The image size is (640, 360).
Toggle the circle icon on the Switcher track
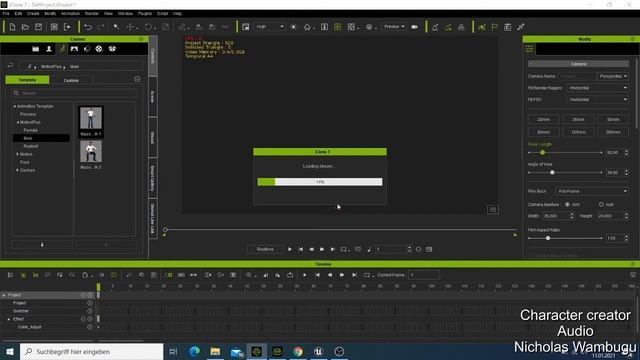pos(90,311)
